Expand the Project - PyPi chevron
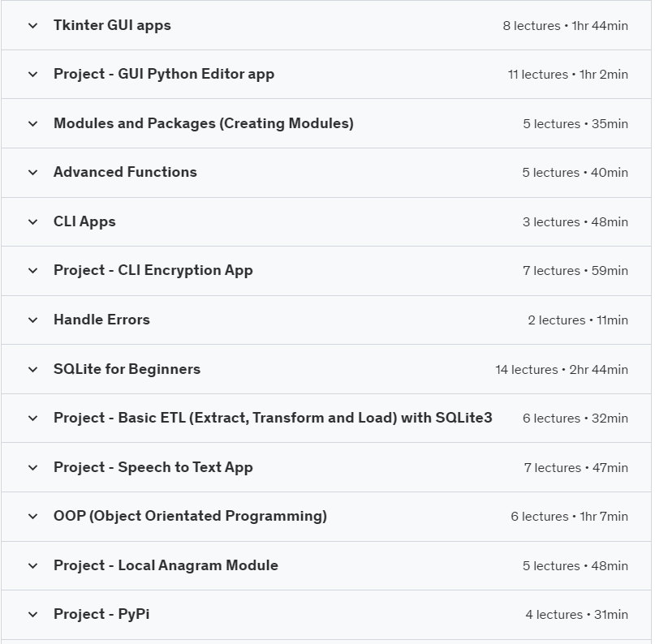 tap(32, 615)
